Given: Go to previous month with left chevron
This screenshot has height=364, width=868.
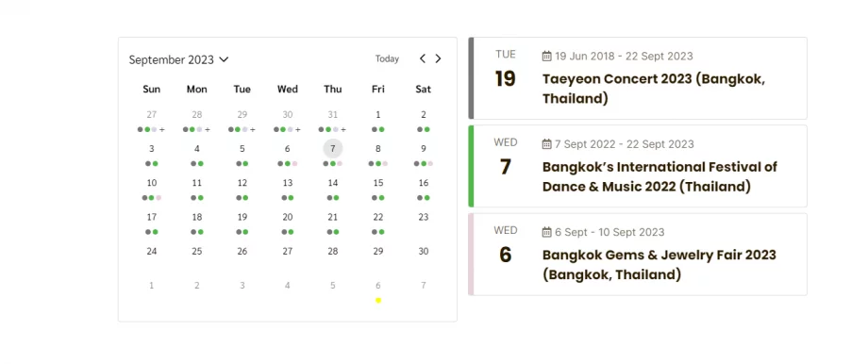Looking at the screenshot, I should 423,58.
